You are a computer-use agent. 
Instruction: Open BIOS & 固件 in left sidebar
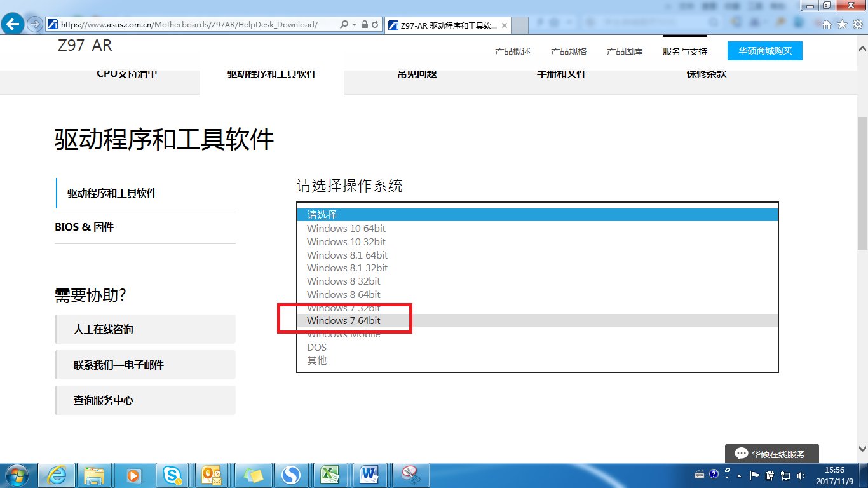click(x=85, y=227)
